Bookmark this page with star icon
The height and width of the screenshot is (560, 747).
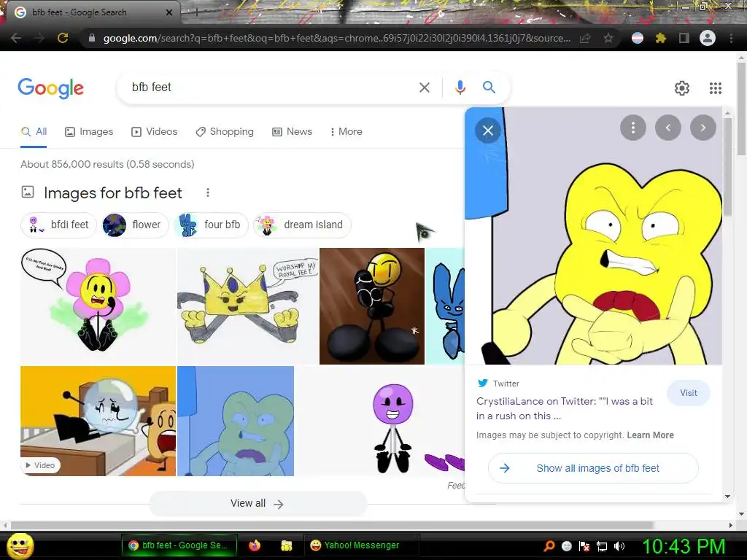pos(608,38)
